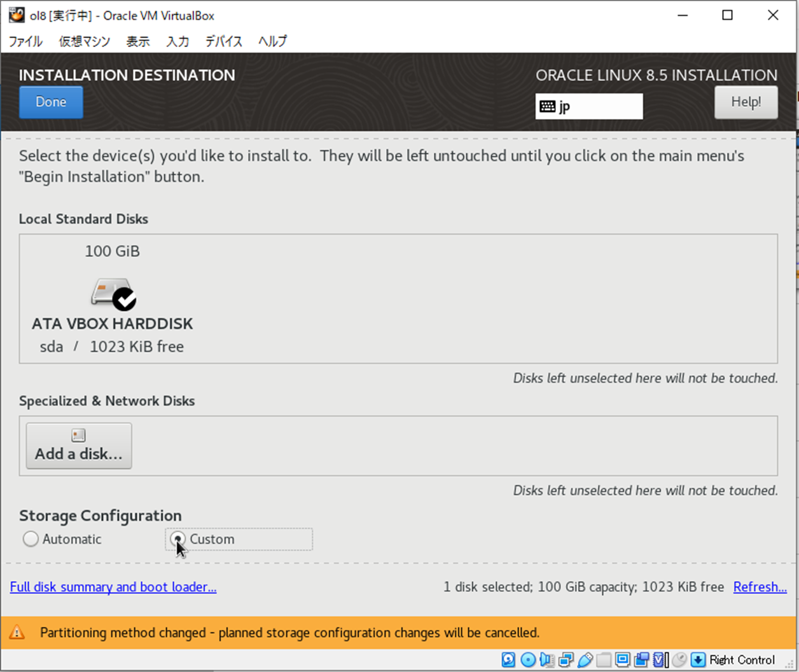Click the INSTALLATION DESTINATION heading
The image size is (799, 672).
pos(127,75)
